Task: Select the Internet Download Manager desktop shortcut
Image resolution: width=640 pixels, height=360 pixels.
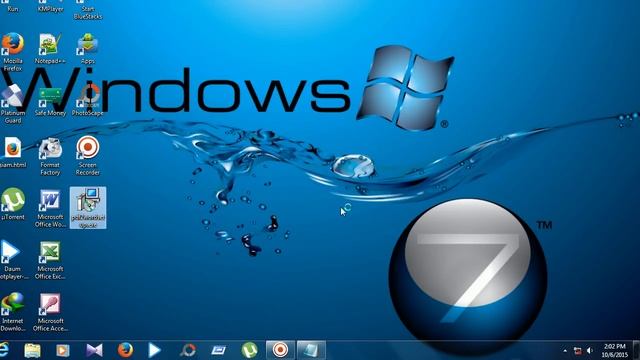Action: pyautogui.click(x=13, y=312)
